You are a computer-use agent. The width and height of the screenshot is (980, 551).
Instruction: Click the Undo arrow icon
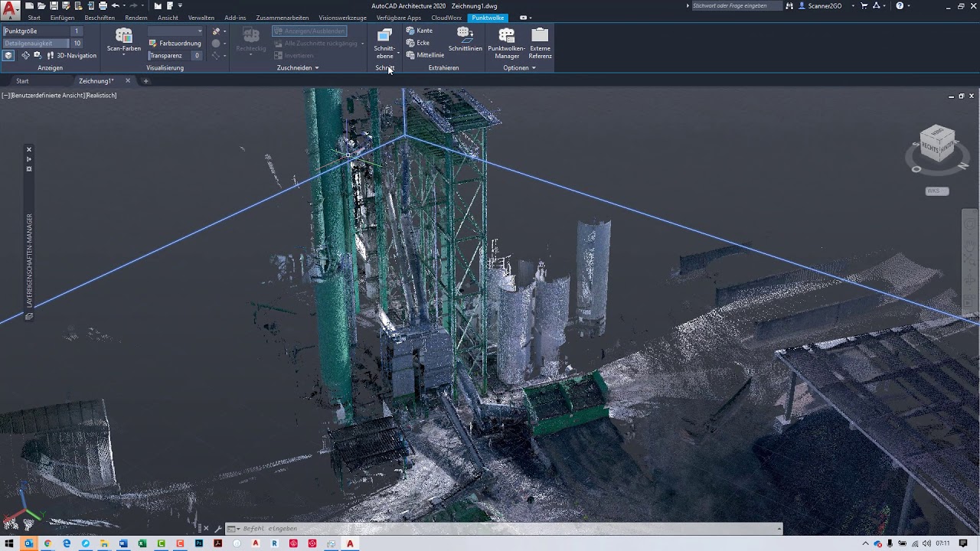click(115, 6)
